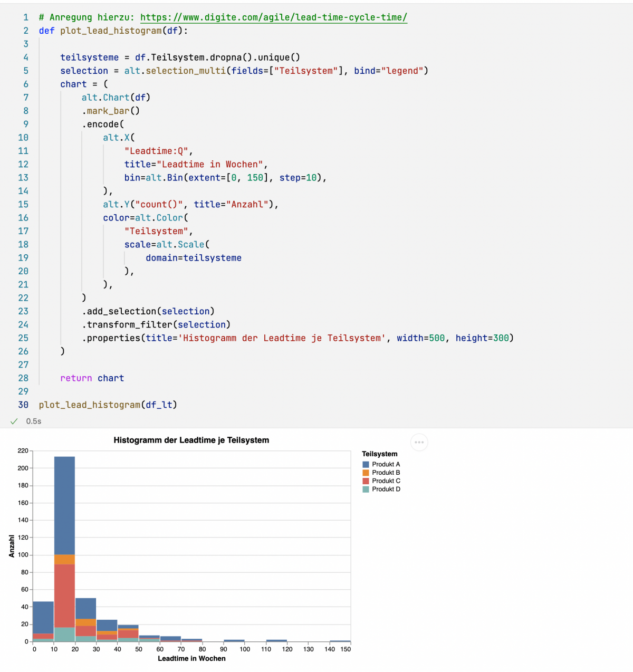The image size is (633, 672).
Task: Click the 0.5s execution time indicator
Action: (34, 421)
